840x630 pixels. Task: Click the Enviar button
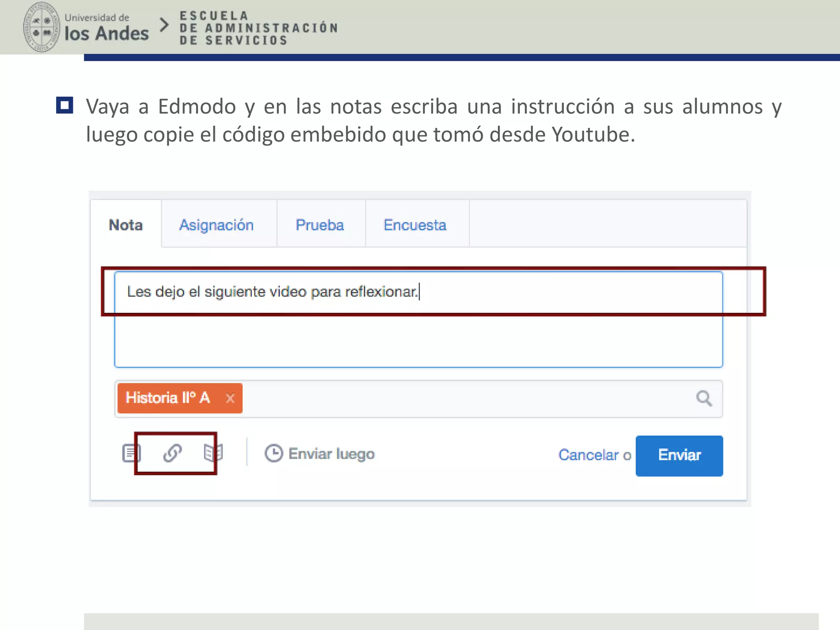click(679, 456)
